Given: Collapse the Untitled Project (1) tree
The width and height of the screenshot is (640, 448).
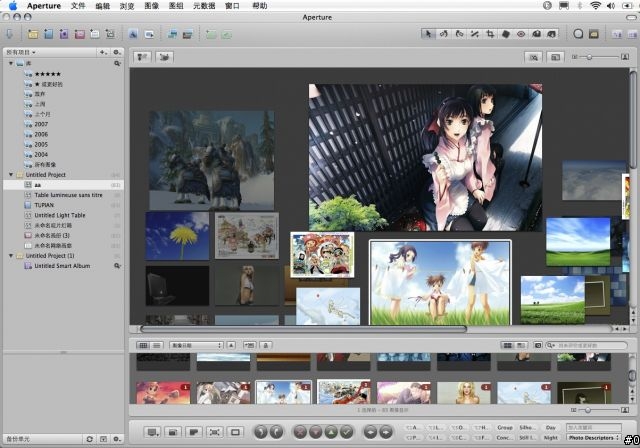Looking at the screenshot, I should click(x=11, y=256).
